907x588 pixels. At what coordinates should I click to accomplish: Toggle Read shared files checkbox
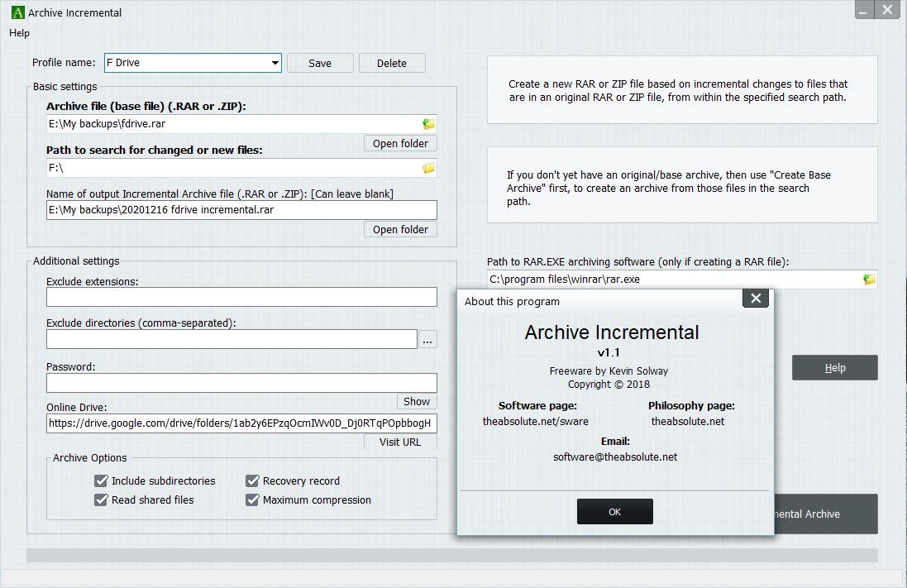(x=101, y=500)
